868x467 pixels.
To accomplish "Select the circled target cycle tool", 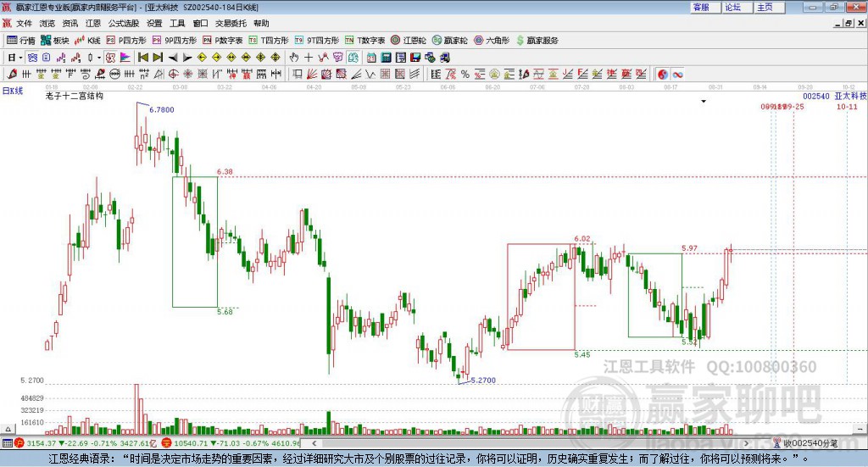I will click(173, 74).
